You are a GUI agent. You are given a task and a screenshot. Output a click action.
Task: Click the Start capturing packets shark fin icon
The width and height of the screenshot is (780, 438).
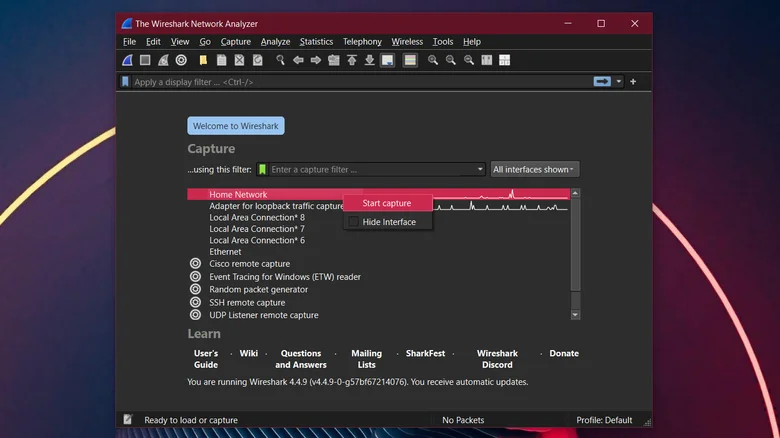[x=127, y=60]
